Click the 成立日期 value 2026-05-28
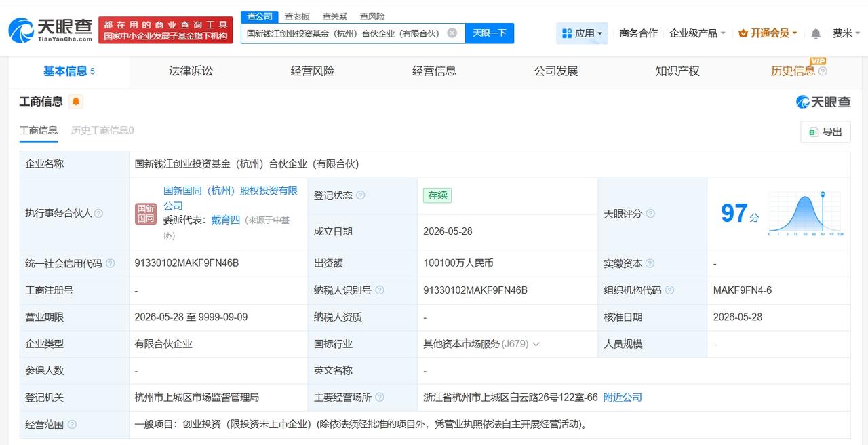Image resolution: width=868 pixels, height=445 pixels. (448, 231)
